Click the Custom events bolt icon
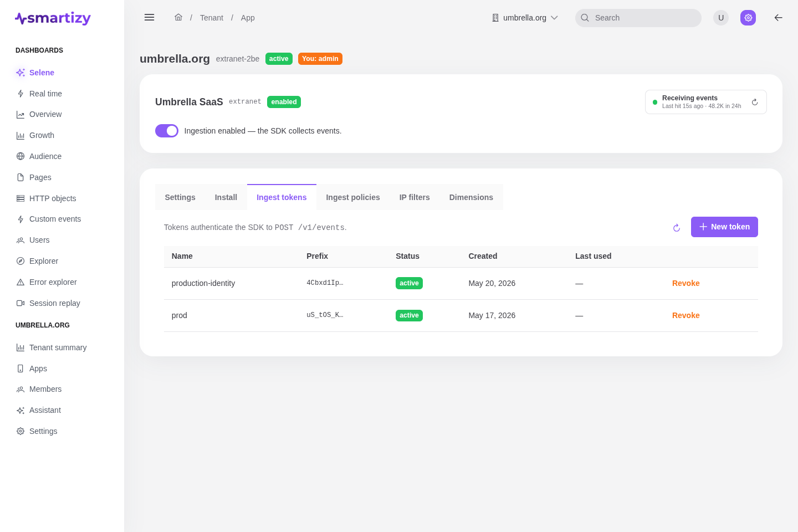 tap(21, 219)
